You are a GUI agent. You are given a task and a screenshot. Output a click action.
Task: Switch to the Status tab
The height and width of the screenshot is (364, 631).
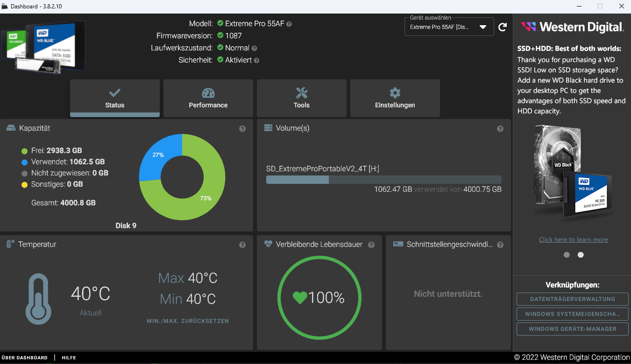pos(115,98)
